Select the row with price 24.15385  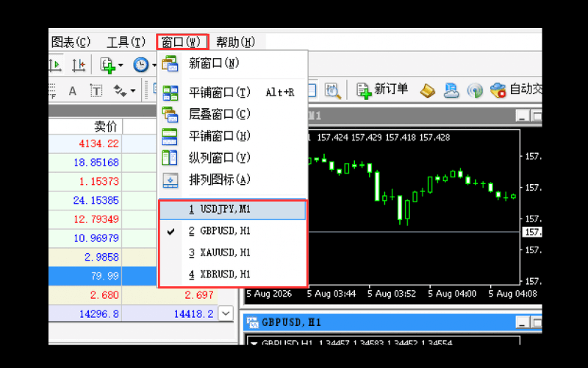coord(102,200)
